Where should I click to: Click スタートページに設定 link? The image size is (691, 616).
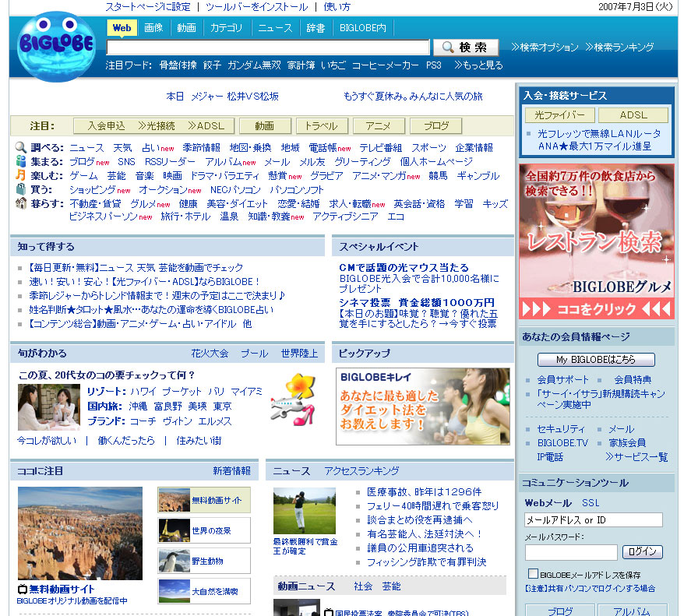[x=148, y=6]
